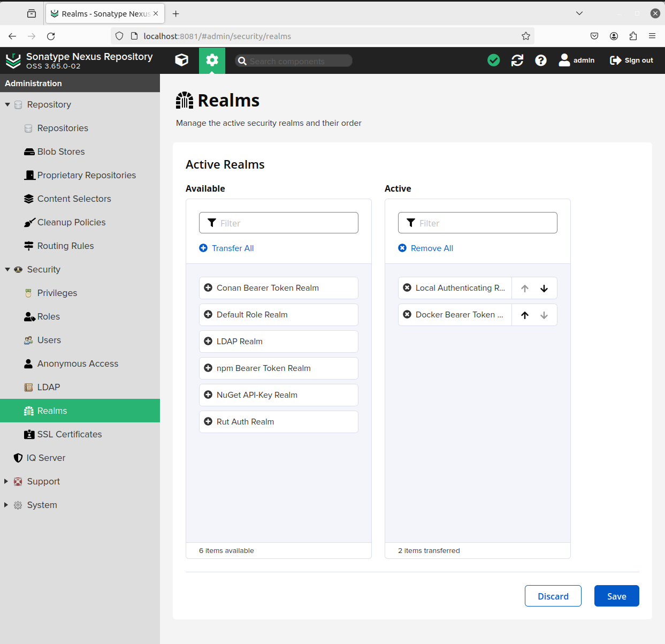Add npm Bearer Token Realm plus icon
Image resolution: width=665 pixels, height=644 pixels.
click(208, 368)
